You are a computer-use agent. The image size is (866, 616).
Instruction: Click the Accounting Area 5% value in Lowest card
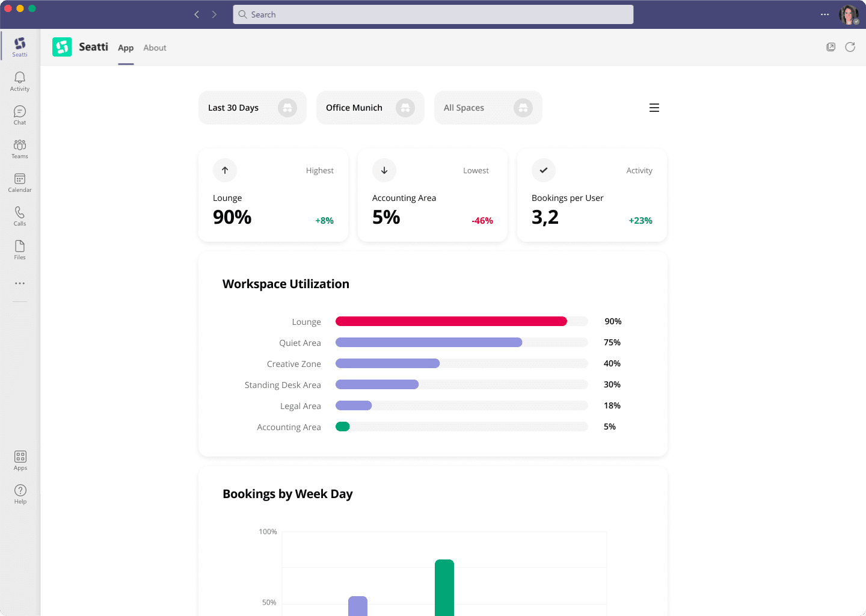pos(386,217)
